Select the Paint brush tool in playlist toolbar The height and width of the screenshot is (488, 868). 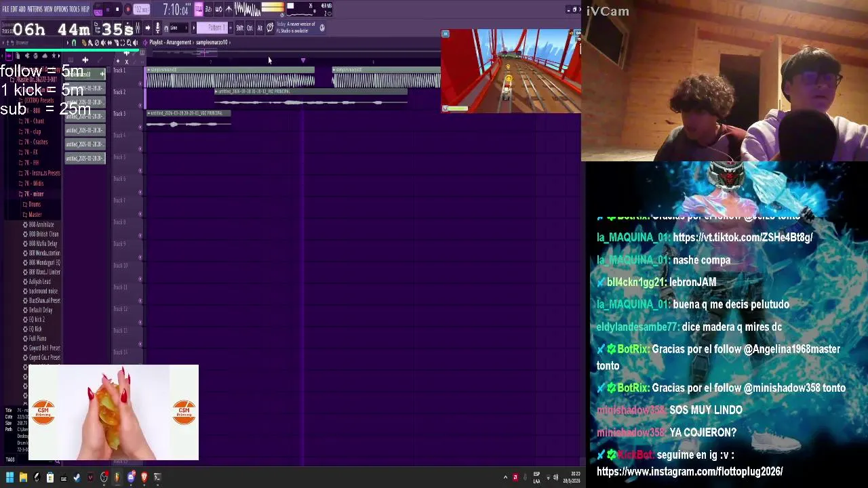90,42
